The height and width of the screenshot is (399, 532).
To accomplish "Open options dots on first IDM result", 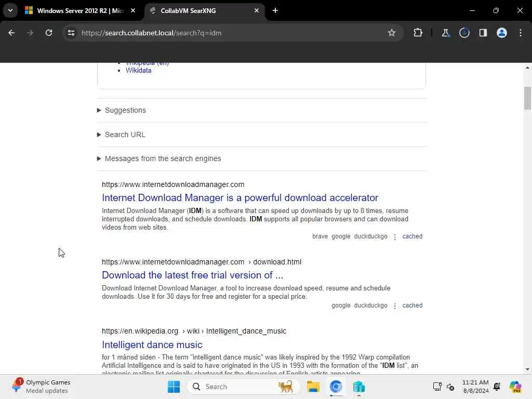I will coord(395,237).
